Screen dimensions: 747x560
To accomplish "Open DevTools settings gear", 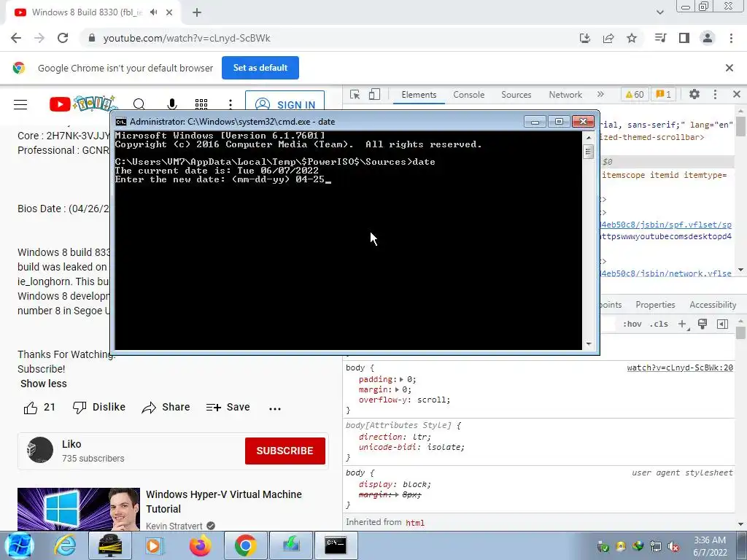I will click(x=694, y=94).
